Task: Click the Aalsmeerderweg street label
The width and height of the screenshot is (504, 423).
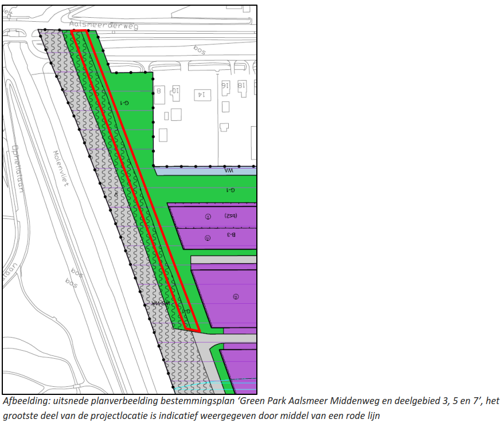Action: pyautogui.click(x=103, y=25)
